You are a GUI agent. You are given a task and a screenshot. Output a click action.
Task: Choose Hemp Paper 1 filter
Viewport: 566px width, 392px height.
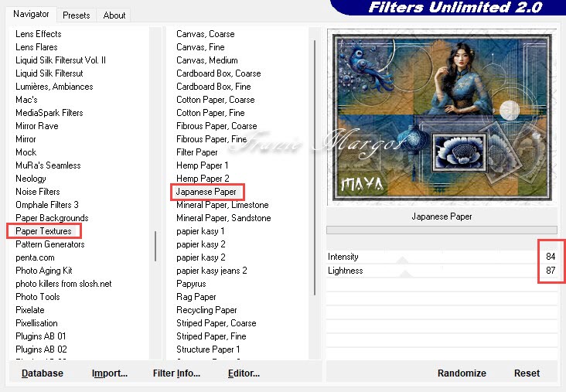click(202, 165)
